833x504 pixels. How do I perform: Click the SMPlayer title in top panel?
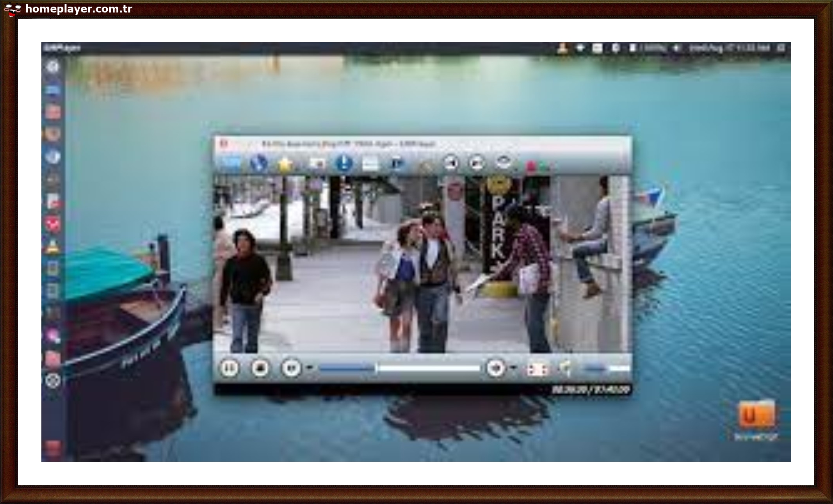62,48
